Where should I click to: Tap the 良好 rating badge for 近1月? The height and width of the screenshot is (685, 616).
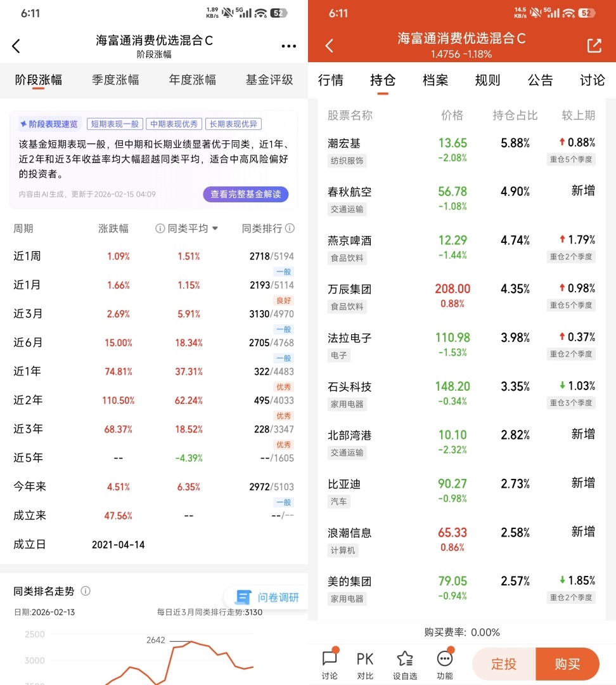click(284, 301)
